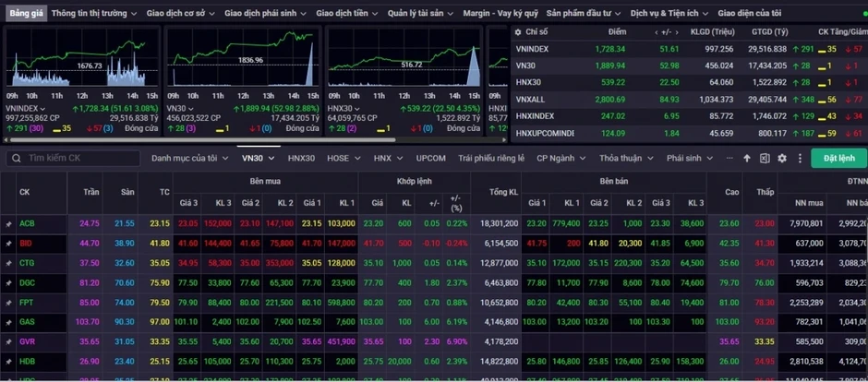Select the HNXUPCOMINDEX row in index table
868x382 pixels.
click(x=689, y=133)
